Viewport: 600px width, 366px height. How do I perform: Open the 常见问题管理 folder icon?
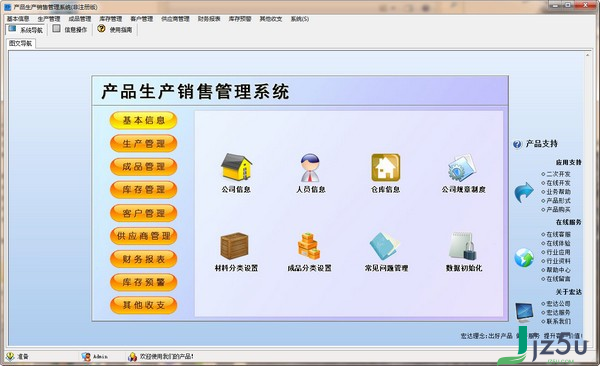coord(385,246)
